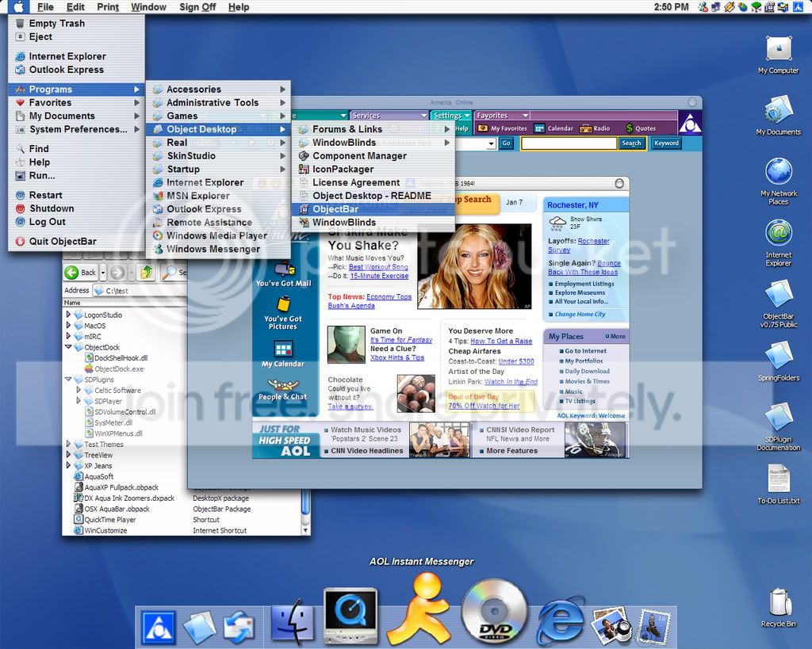Click the AOL Keyword button
The image size is (812, 649).
point(666,143)
